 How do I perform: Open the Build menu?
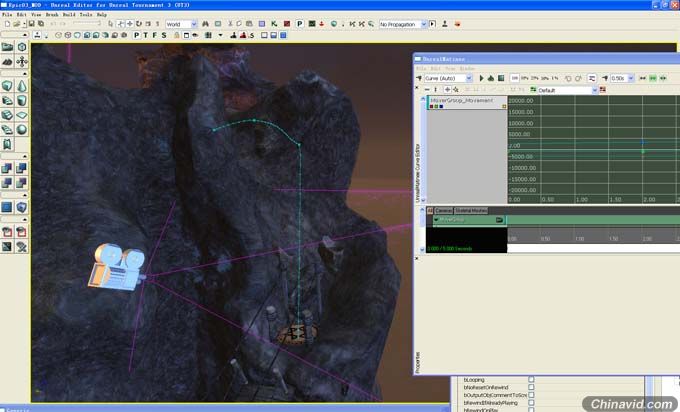click(x=69, y=14)
